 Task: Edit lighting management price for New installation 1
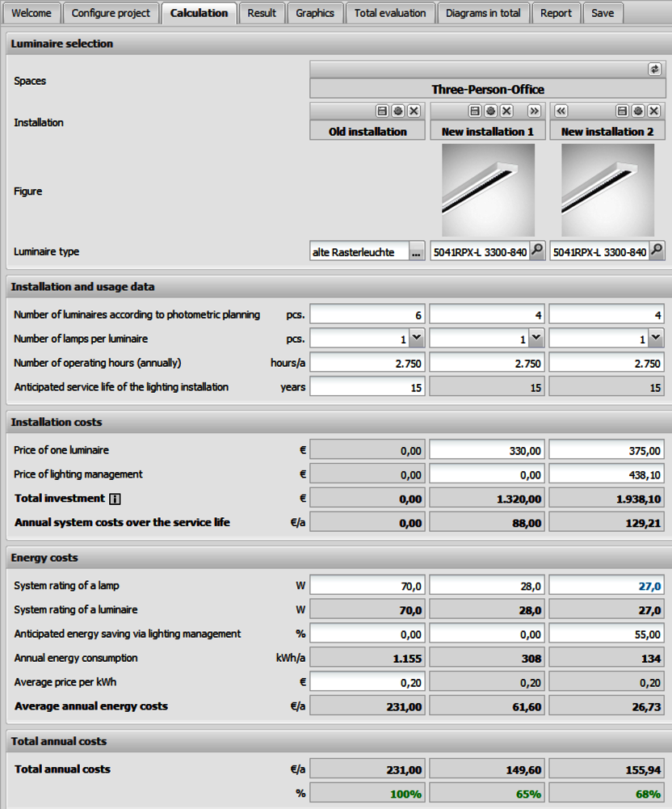pyautogui.click(x=487, y=474)
